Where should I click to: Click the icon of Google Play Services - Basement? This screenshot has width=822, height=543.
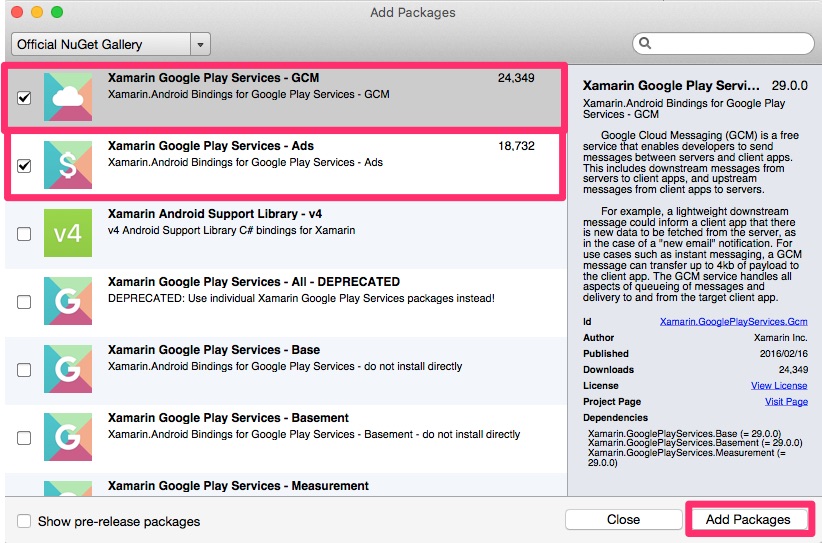coord(68,437)
